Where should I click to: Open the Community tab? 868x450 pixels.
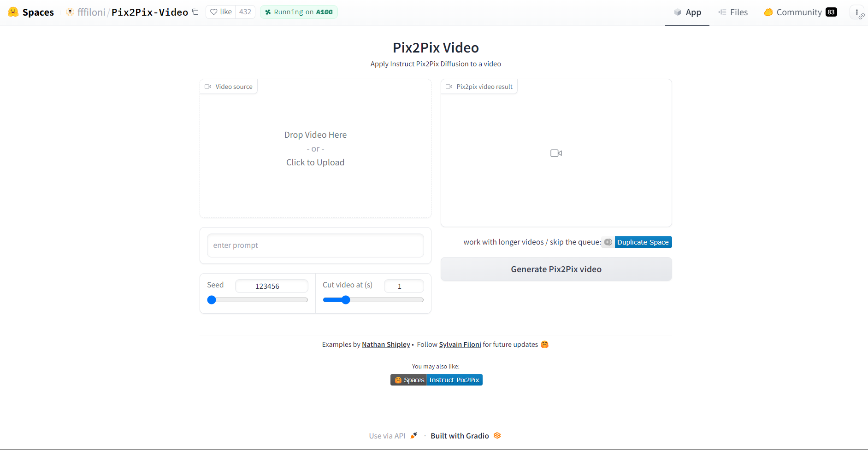(x=800, y=12)
